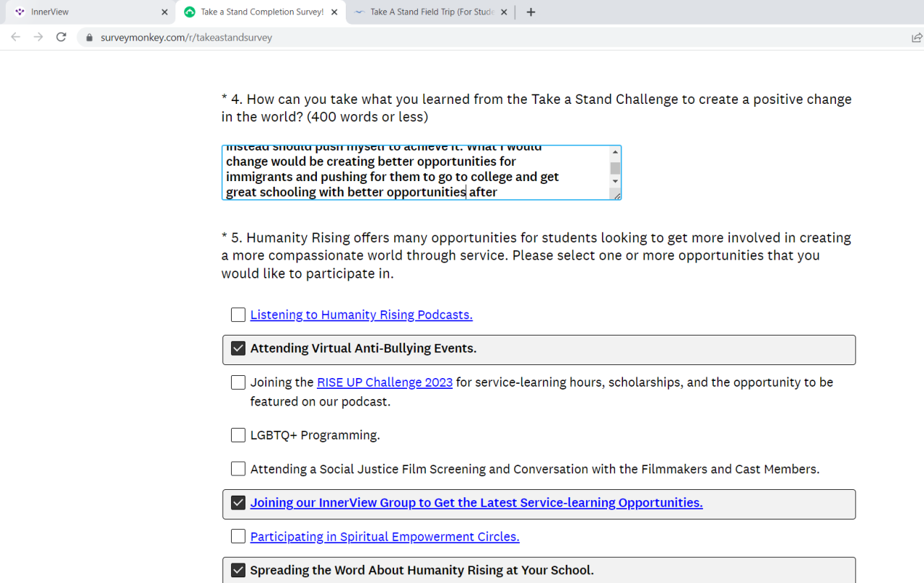924x583 pixels.
Task: Click the browser forward arrow
Action: (38, 38)
